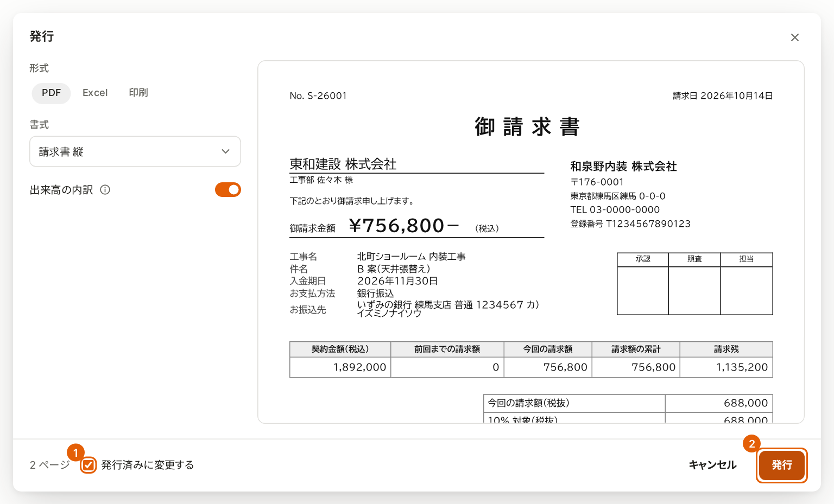Click the キャンセル button
Viewport: 834px width, 504px height.
point(712,465)
